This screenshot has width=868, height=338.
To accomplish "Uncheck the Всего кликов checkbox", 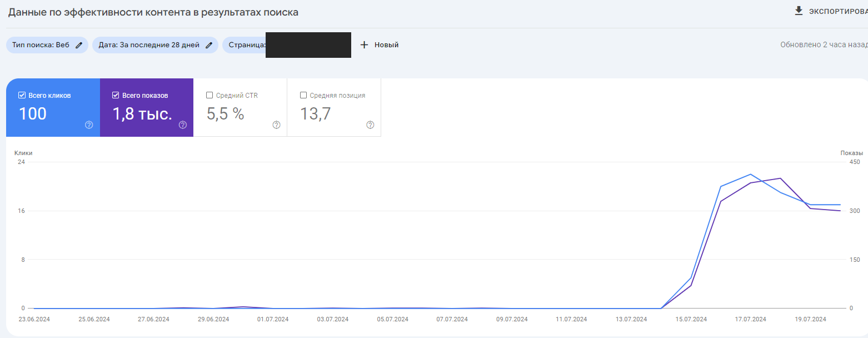I will (x=22, y=95).
